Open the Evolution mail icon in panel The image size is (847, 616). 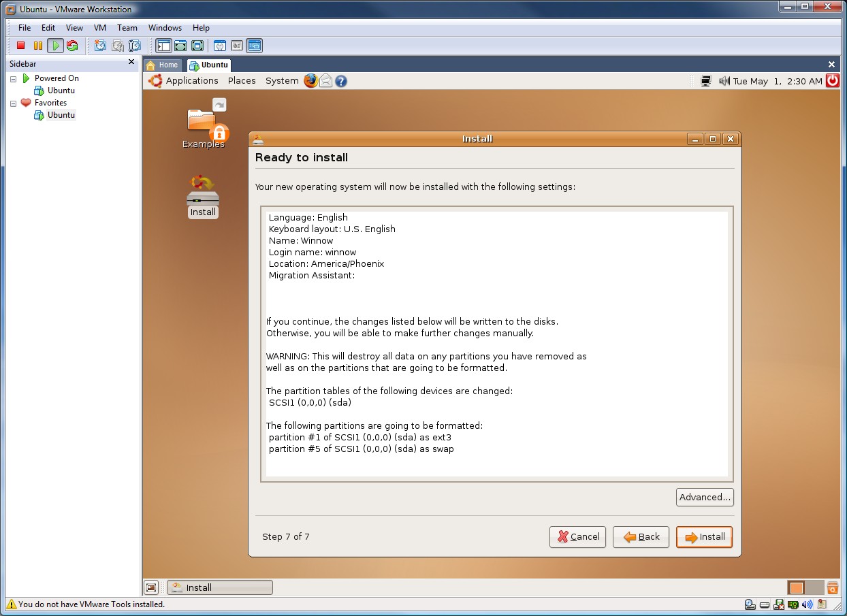click(x=326, y=80)
